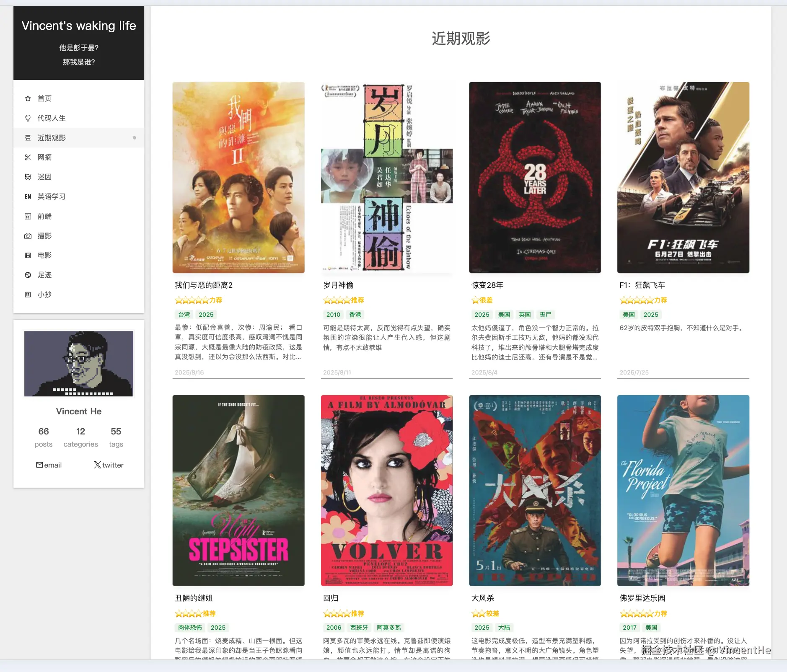
Task: Click the lightbulb icon beside 代码人生
Action: pyautogui.click(x=28, y=118)
